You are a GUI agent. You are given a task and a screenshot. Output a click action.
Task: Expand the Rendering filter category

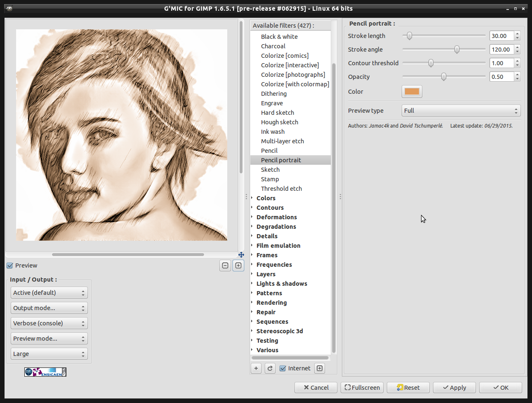(252, 303)
